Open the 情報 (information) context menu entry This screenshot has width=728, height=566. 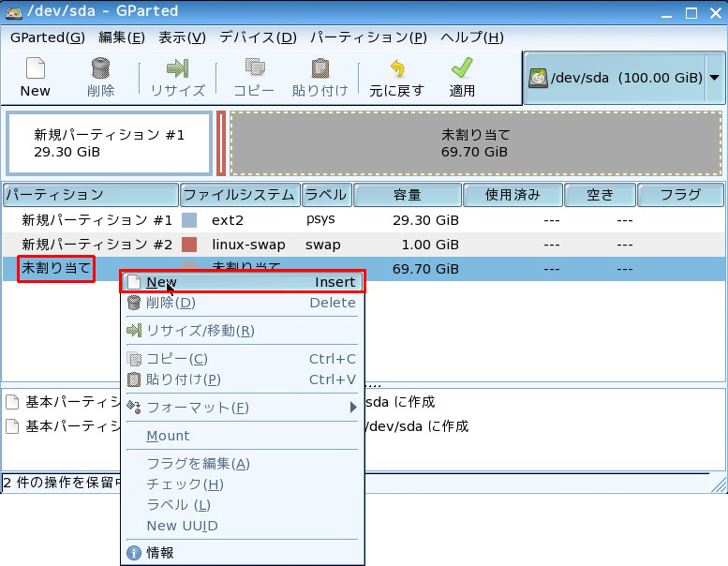click(160, 553)
